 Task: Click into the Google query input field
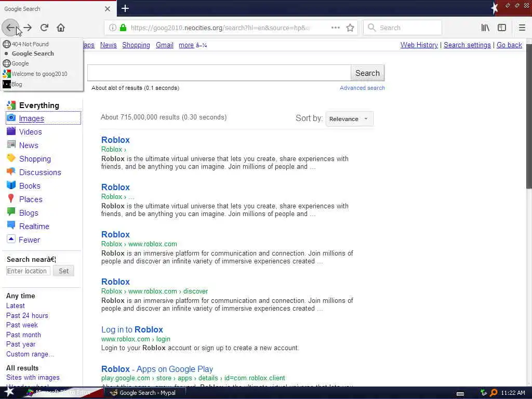[x=219, y=73]
